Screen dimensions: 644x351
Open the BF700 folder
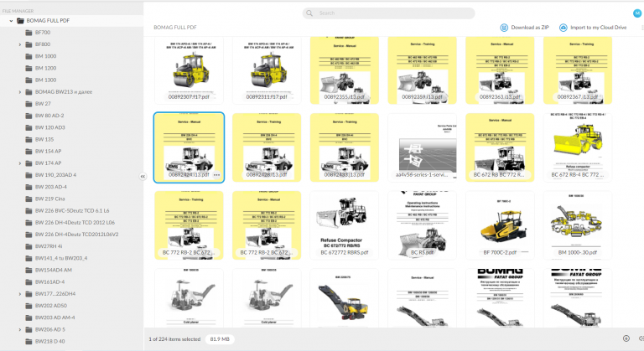(43, 33)
